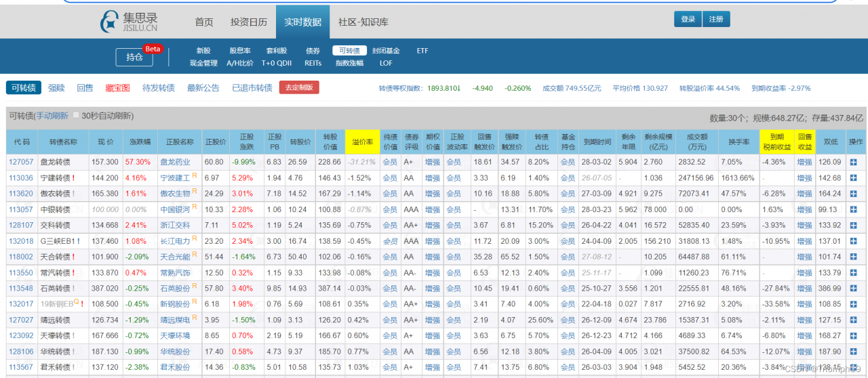Open the 常熟汽饰 stock link

(175, 273)
